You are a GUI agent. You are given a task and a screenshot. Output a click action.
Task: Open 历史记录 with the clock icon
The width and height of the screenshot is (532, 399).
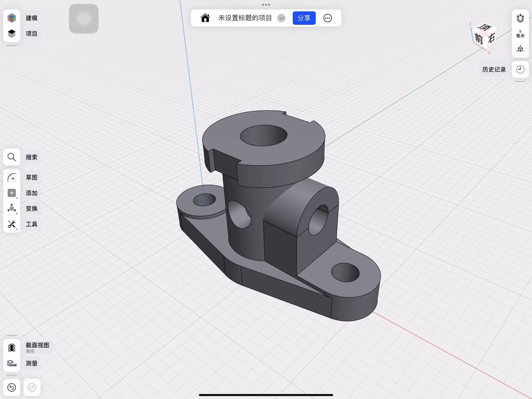pyautogui.click(x=520, y=69)
